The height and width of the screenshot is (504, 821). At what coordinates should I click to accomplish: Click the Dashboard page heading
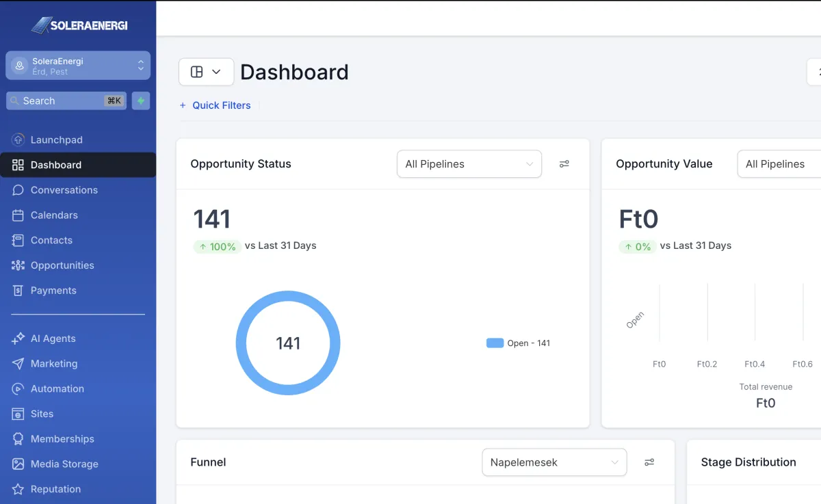pos(294,72)
